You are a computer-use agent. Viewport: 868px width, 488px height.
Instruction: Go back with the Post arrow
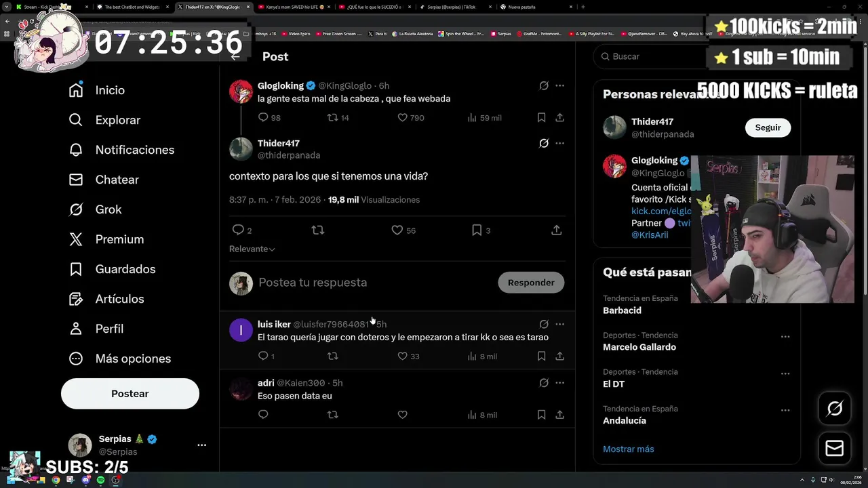235,56
